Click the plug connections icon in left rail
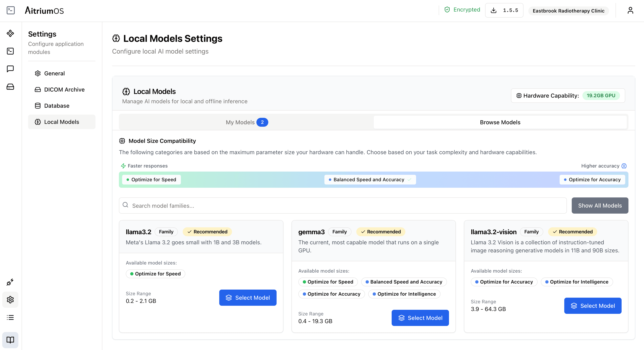 click(x=10, y=282)
